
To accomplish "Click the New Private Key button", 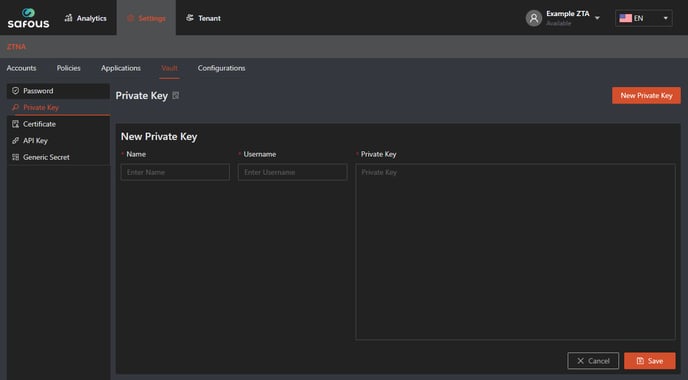I will tap(646, 95).
